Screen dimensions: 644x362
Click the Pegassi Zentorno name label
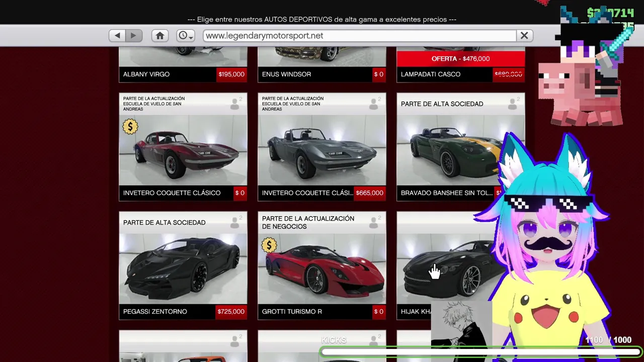pos(155,312)
